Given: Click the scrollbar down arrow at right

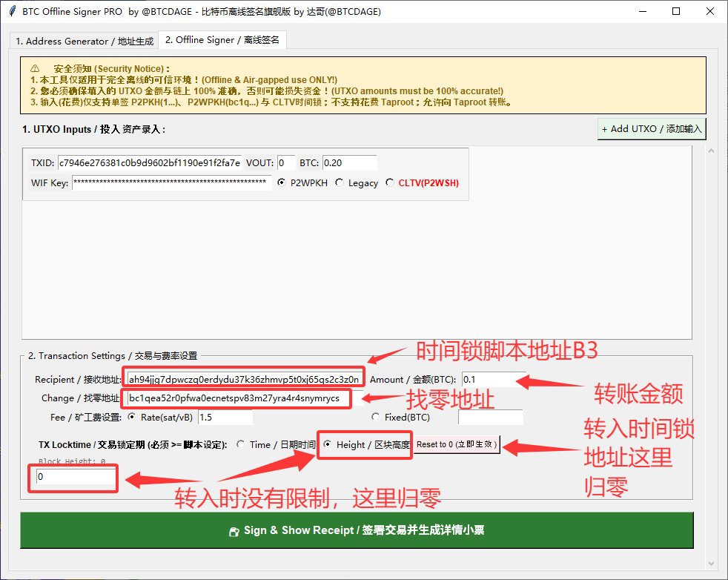Looking at the screenshot, I should 713,563.
